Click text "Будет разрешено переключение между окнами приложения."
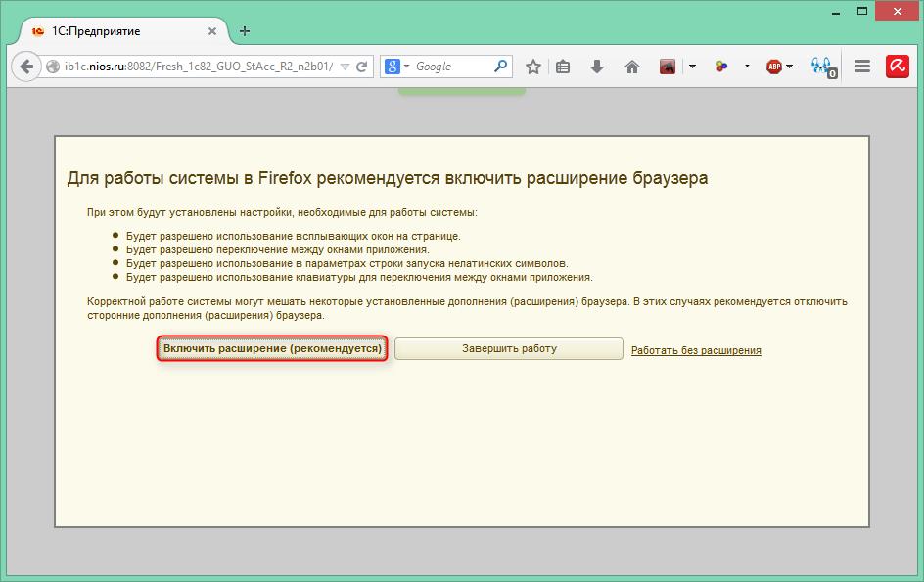924x582 pixels. [278, 249]
